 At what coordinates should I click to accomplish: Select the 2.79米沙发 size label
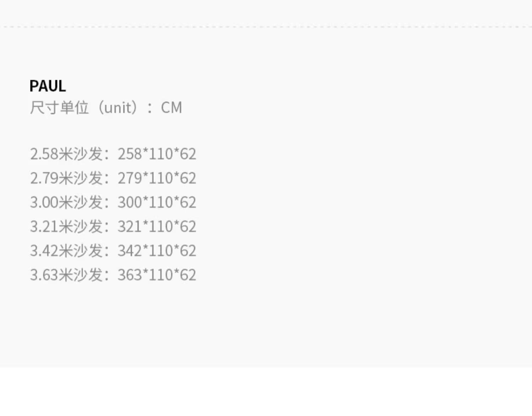click(x=67, y=178)
